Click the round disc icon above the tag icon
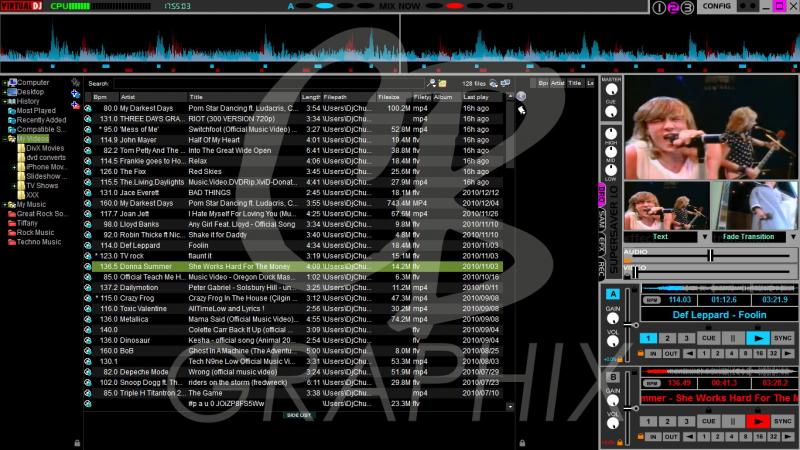 [x=521, y=96]
